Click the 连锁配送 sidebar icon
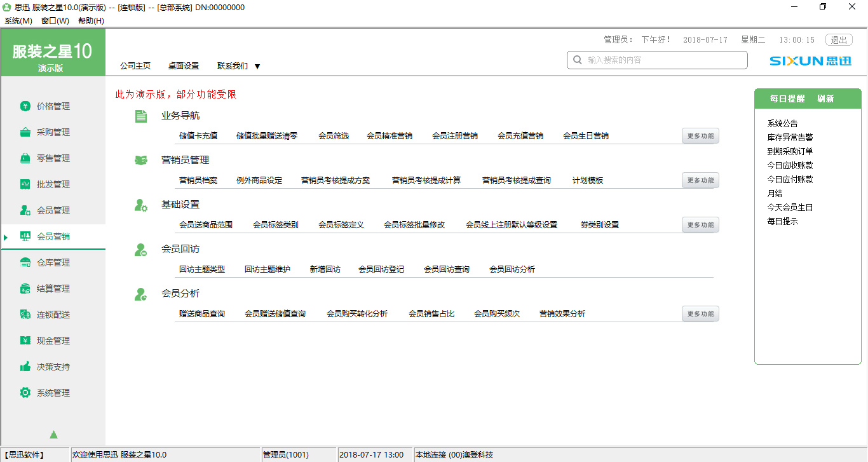 (25, 315)
